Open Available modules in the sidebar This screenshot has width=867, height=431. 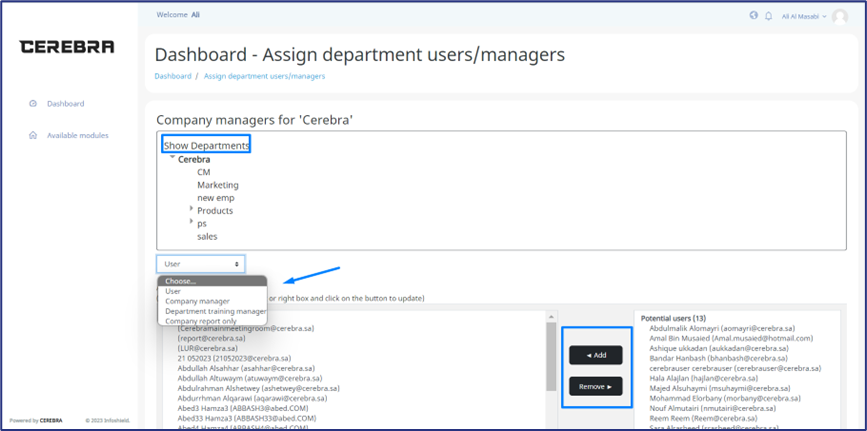pyautogui.click(x=77, y=135)
